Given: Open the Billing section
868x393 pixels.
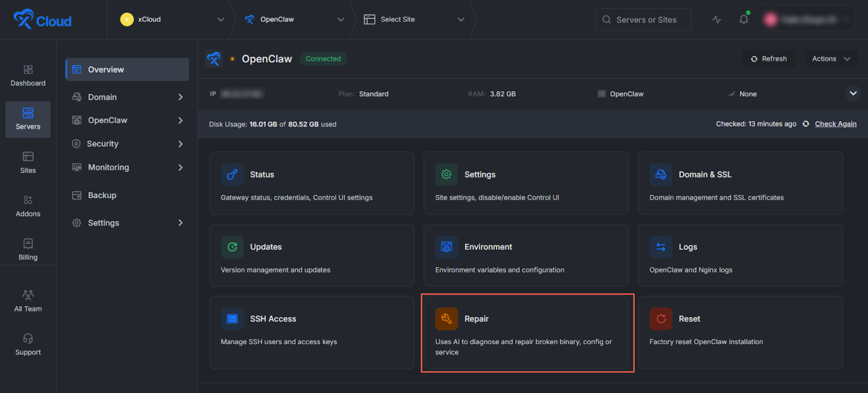Looking at the screenshot, I should click(28, 250).
